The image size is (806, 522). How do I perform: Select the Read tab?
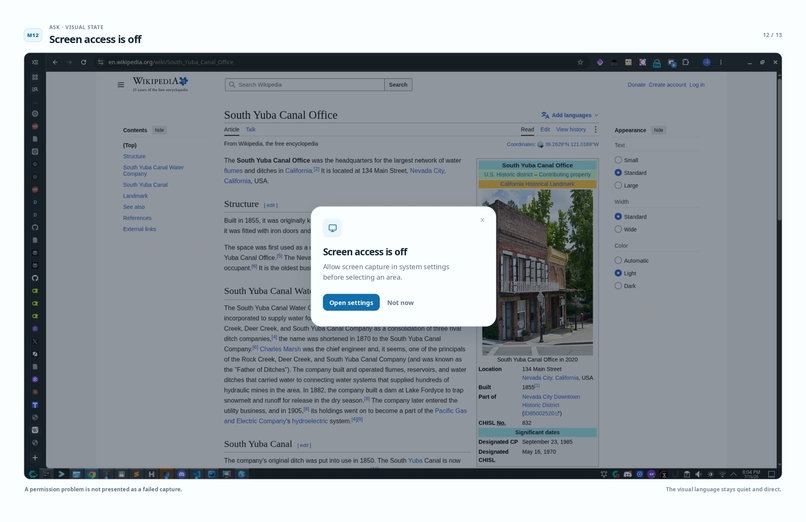(527, 129)
